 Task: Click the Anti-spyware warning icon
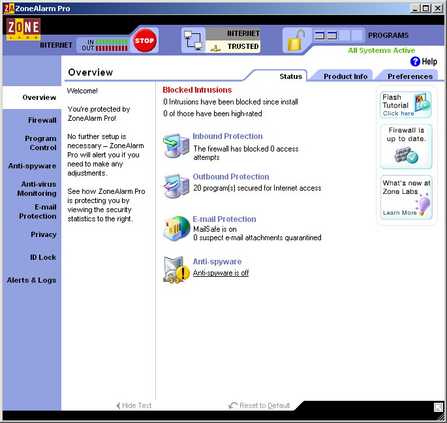coord(176,270)
